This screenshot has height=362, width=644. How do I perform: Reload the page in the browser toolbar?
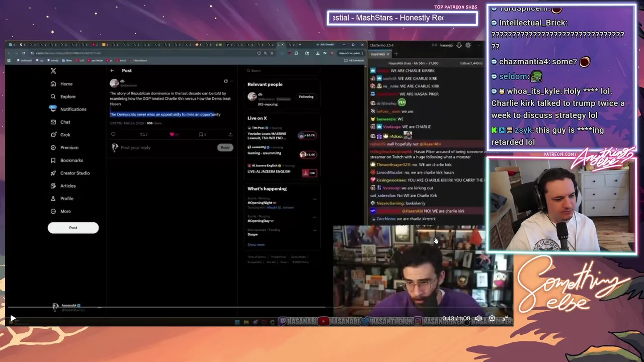pyautogui.click(x=23, y=53)
